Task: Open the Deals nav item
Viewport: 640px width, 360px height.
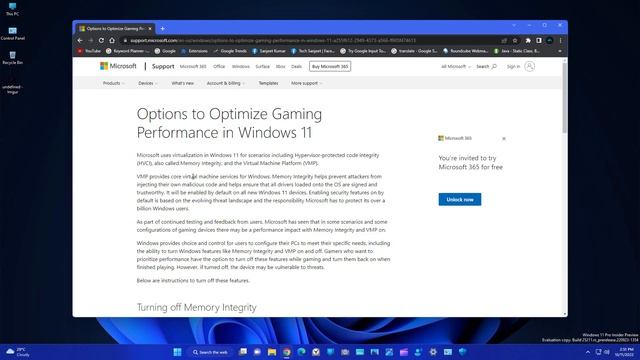Action: click(x=296, y=67)
